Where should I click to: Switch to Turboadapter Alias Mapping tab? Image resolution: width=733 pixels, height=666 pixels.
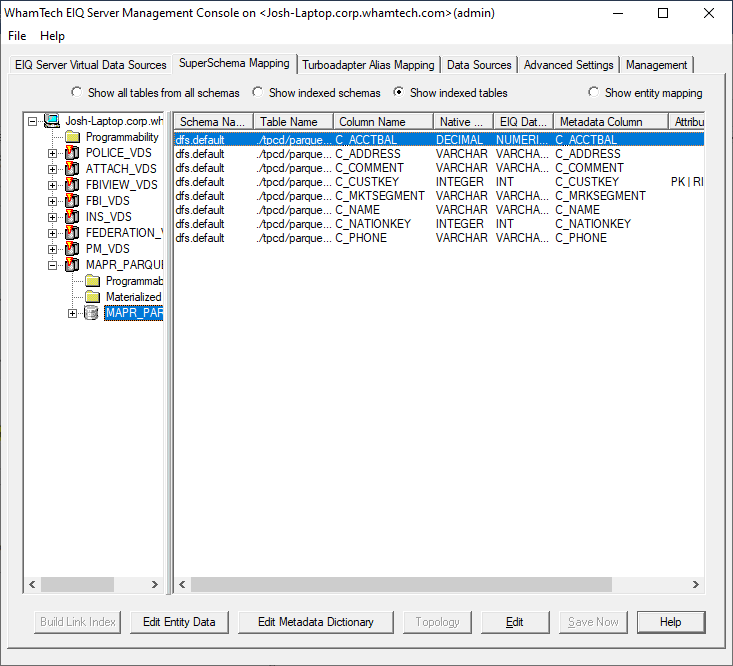(x=368, y=65)
